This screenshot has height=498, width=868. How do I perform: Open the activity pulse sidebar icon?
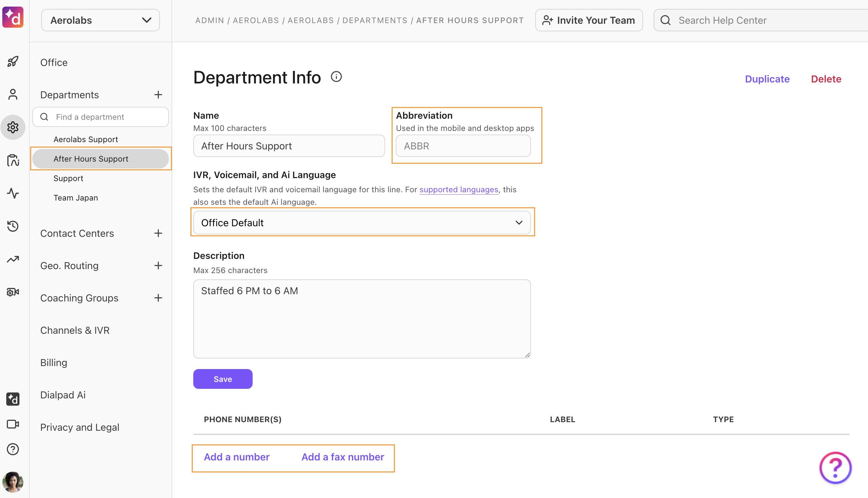pyautogui.click(x=13, y=193)
